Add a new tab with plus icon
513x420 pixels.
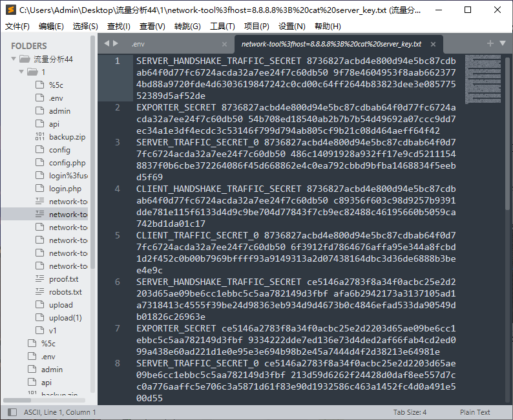(490, 43)
